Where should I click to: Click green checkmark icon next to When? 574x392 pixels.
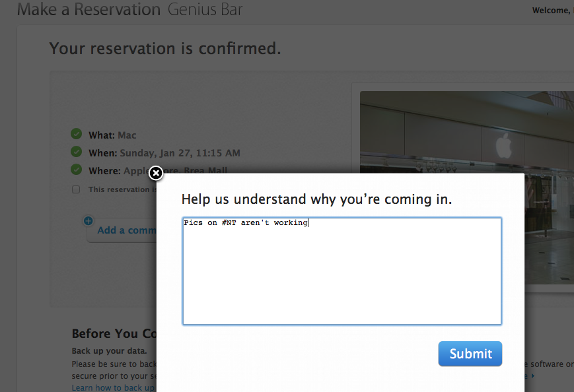76,151
